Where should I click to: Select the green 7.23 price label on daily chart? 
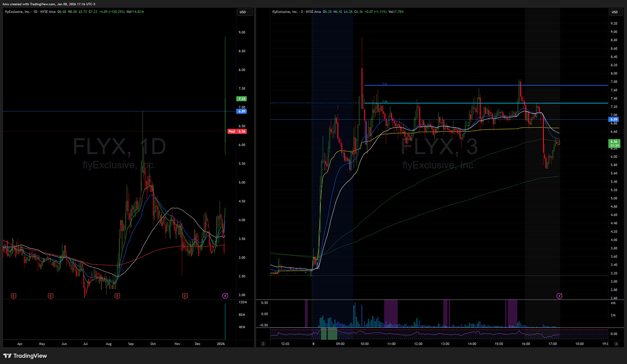click(242, 99)
